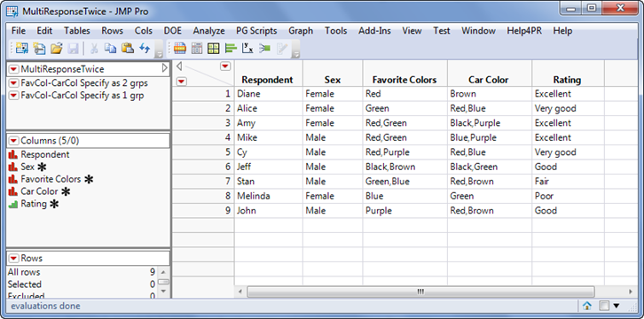Click the Paste clipboard icon

[128, 49]
